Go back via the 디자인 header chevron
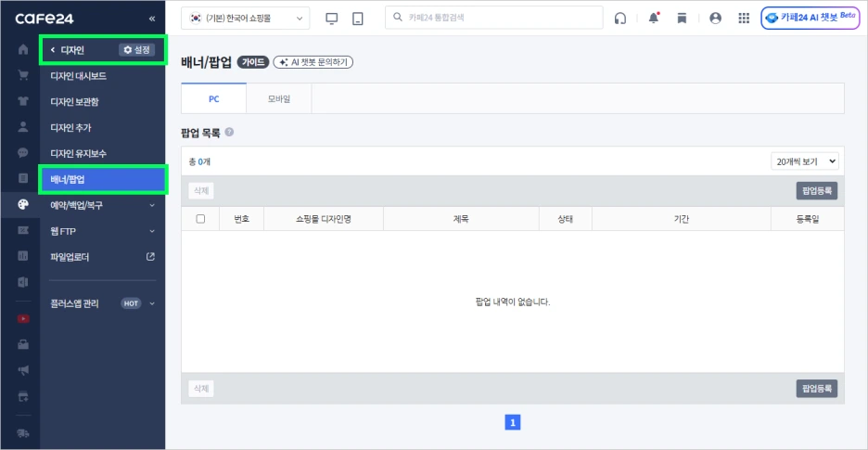 click(53, 50)
